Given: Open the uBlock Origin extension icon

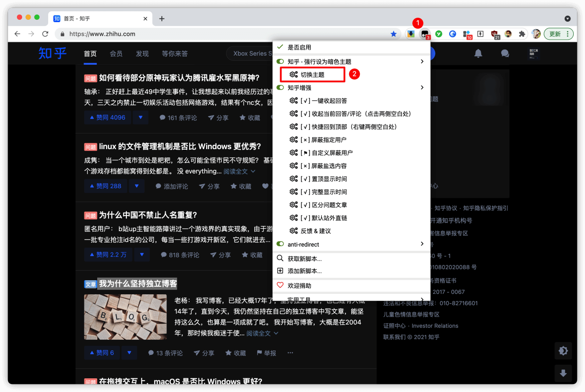Looking at the screenshot, I should pyautogui.click(x=494, y=34).
